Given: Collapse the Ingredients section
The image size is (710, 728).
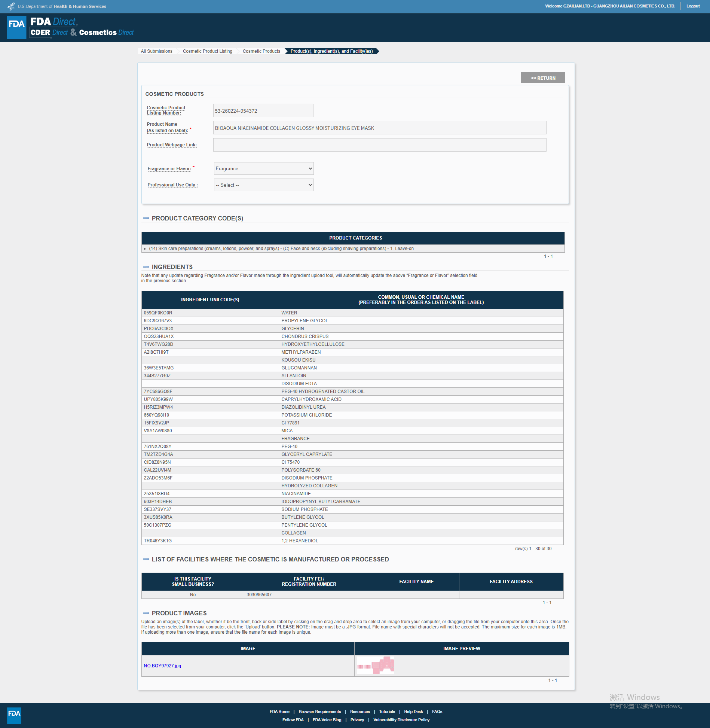Looking at the screenshot, I should (146, 267).
